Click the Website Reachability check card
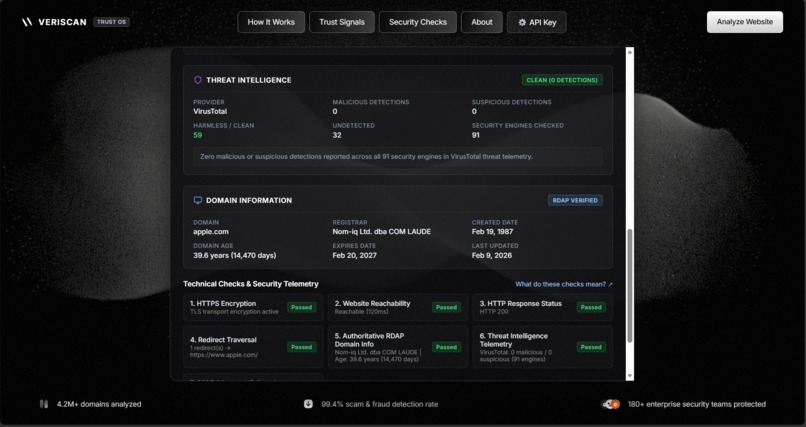Viewport: 806px width, 427px height. [x=398, y=307]
